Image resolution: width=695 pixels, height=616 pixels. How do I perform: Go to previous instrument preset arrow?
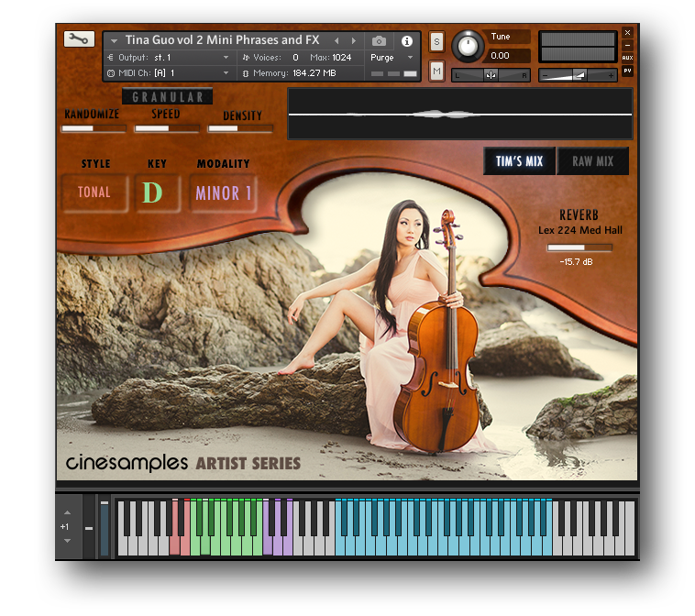[336, 40]
